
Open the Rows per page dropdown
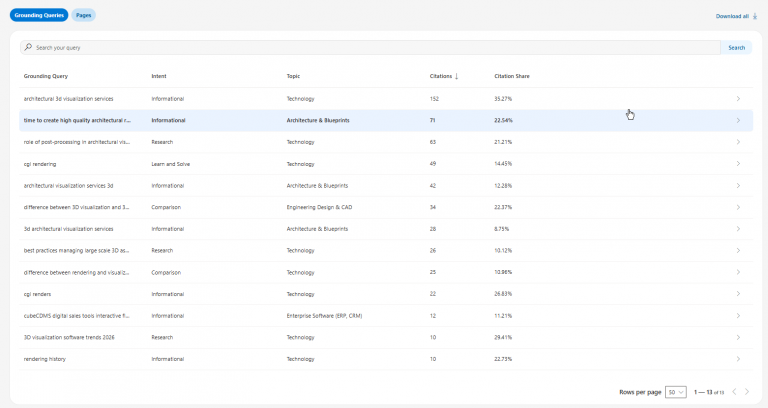point(675,392)
